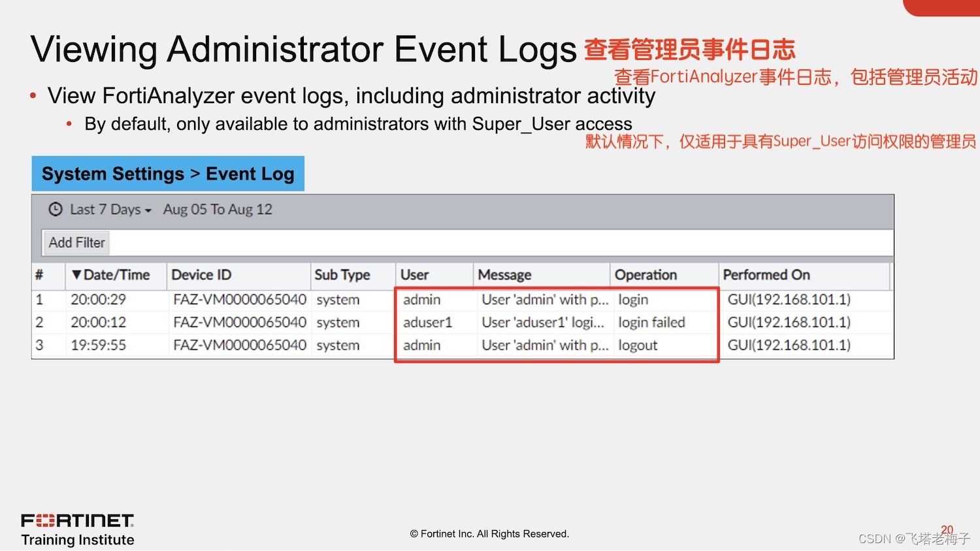Viewport: 980px width, 551px height.
Task: Click the filter input field next to Add Filter
Action: 501,243
